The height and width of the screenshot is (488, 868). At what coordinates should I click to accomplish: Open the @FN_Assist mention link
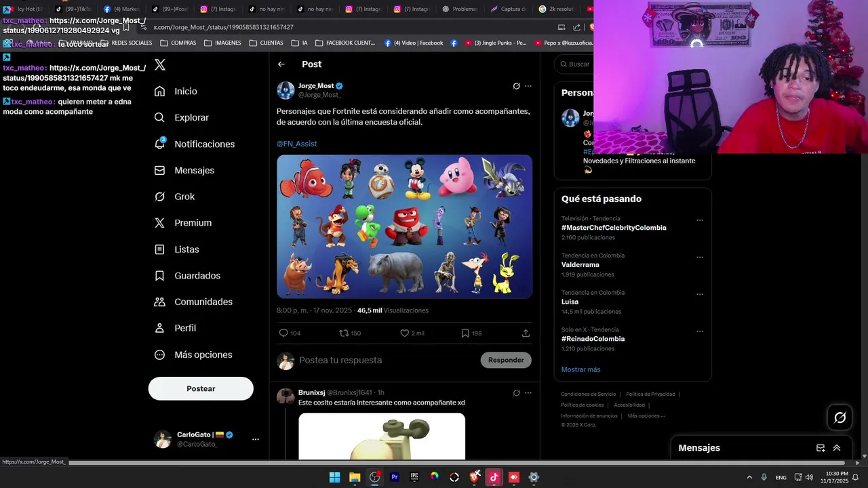296,144
